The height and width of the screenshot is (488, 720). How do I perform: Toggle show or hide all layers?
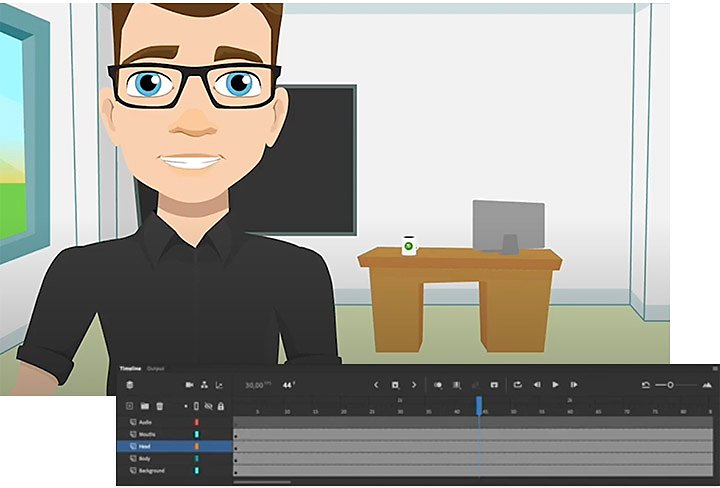click(x=208, y=406)
